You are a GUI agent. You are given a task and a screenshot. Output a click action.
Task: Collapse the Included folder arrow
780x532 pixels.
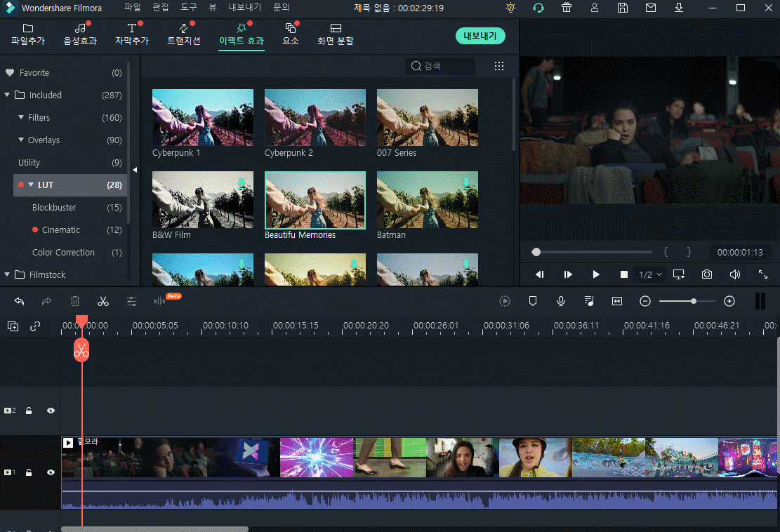(x=7, y=95)
